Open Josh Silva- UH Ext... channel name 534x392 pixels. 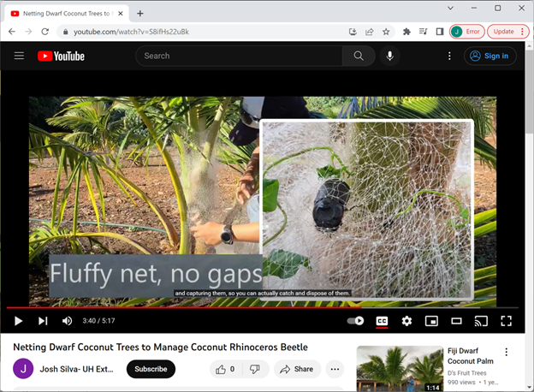click(x=77, y=369)
